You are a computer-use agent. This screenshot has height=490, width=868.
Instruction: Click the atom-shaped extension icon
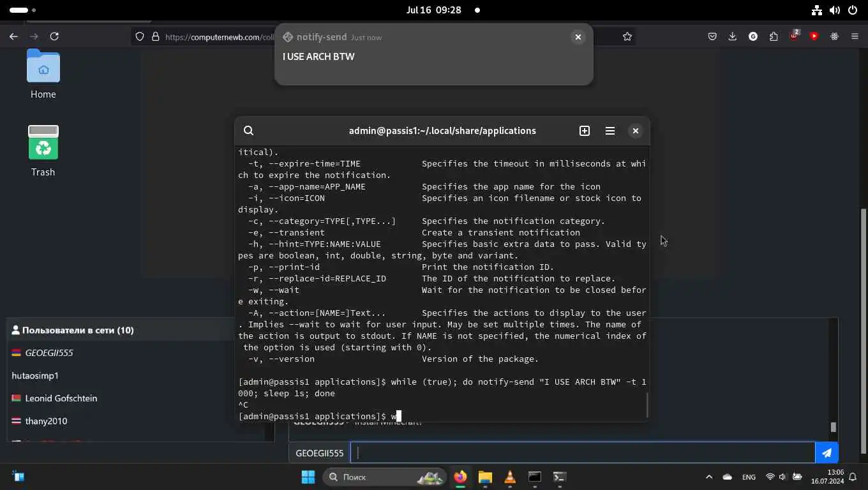[x=834, y=36]
